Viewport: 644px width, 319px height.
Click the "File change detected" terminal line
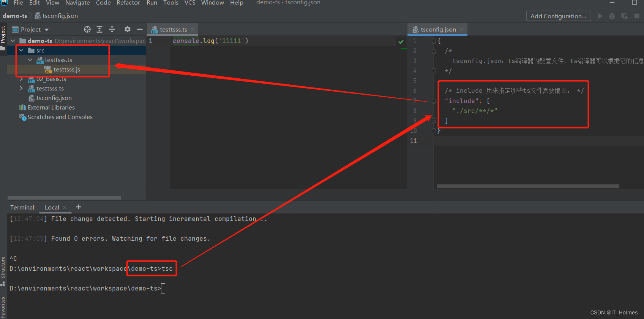139,219
